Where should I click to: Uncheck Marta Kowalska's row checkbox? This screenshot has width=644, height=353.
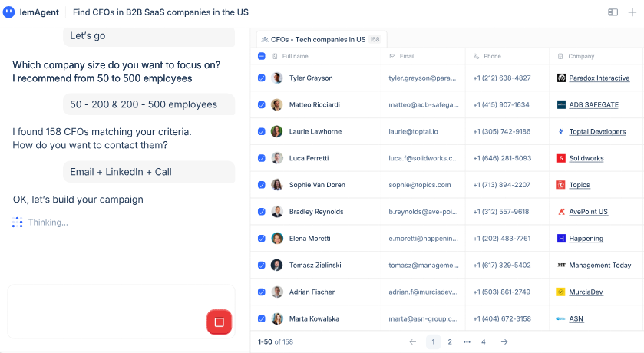point(262,318)
